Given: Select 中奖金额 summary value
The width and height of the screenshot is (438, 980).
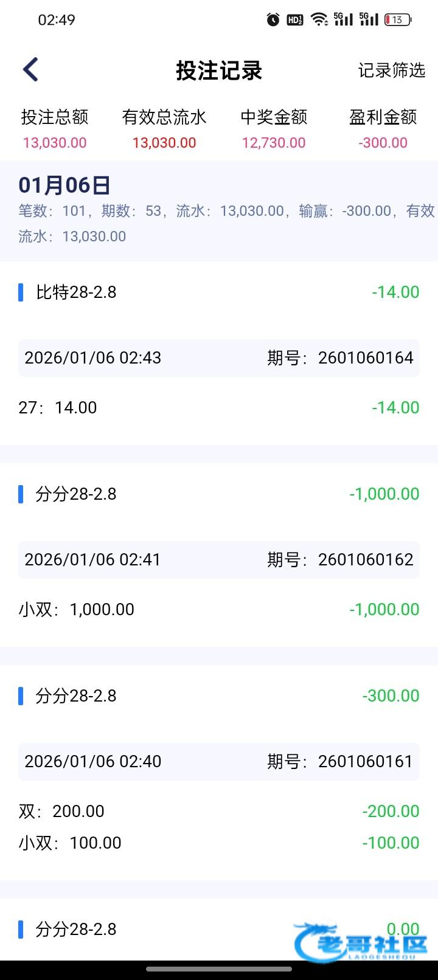Looking at the screenshot, I should 274,143.
